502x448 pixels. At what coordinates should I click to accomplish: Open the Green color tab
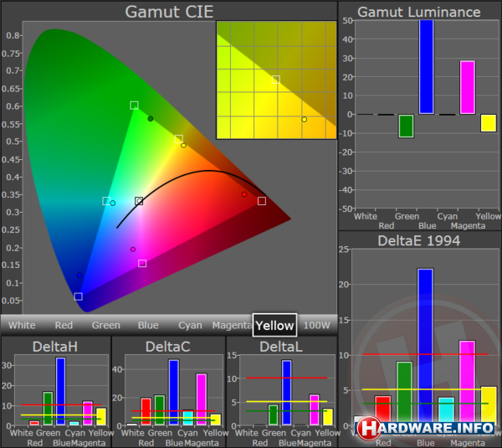click(105, 325)
